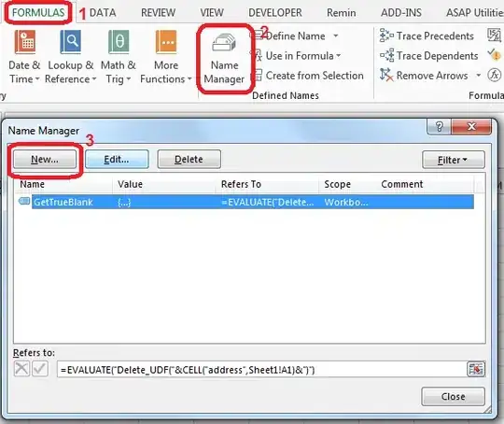Click the confirm checkmark icon beside Refers to
The height and width of the screenshot is (424, 504).
click(x=40, y=368)
